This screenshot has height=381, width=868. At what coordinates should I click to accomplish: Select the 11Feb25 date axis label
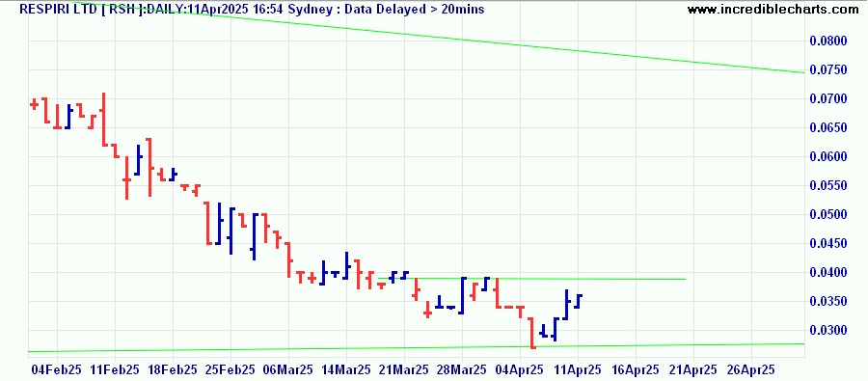pos(115,369)
